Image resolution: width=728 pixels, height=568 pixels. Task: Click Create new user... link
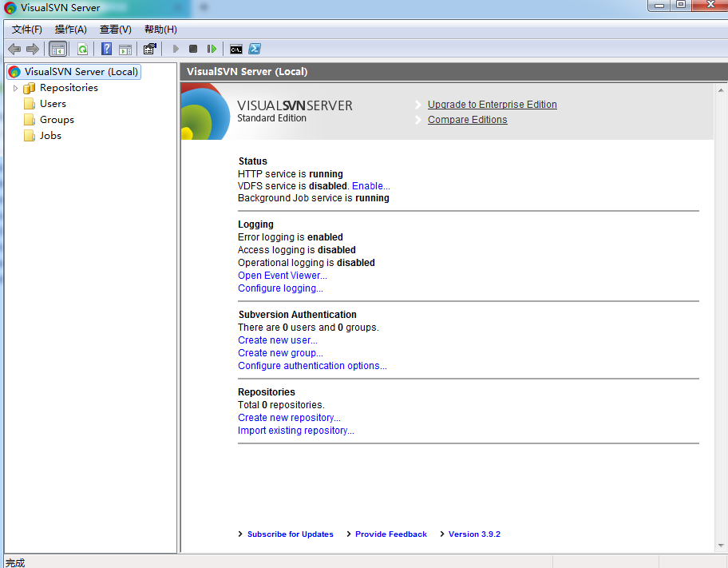tap(278, 340)
